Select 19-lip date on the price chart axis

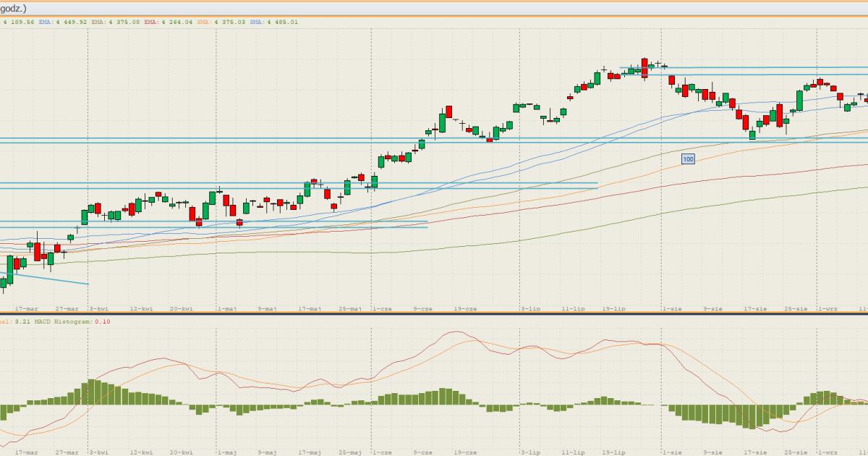click(x=616, y=309)
